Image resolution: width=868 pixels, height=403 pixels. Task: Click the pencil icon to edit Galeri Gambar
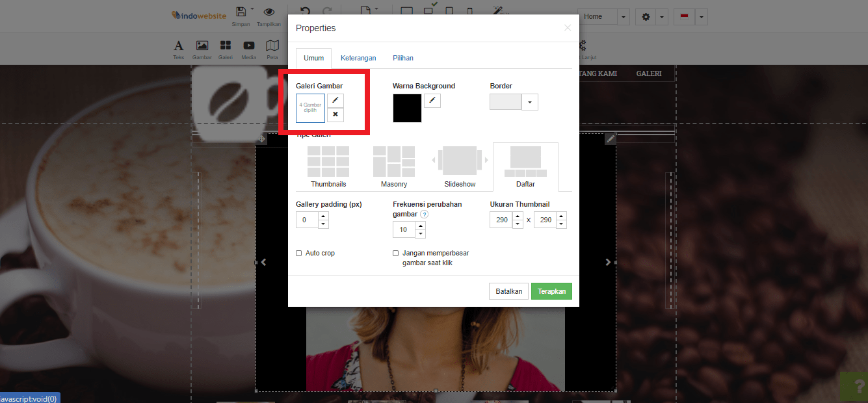coord(335,101)
